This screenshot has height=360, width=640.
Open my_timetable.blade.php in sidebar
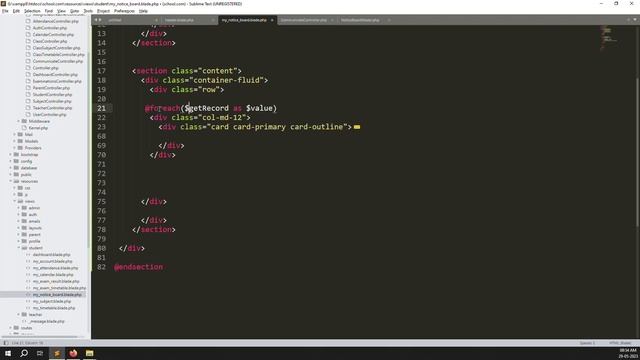[54, 308]
